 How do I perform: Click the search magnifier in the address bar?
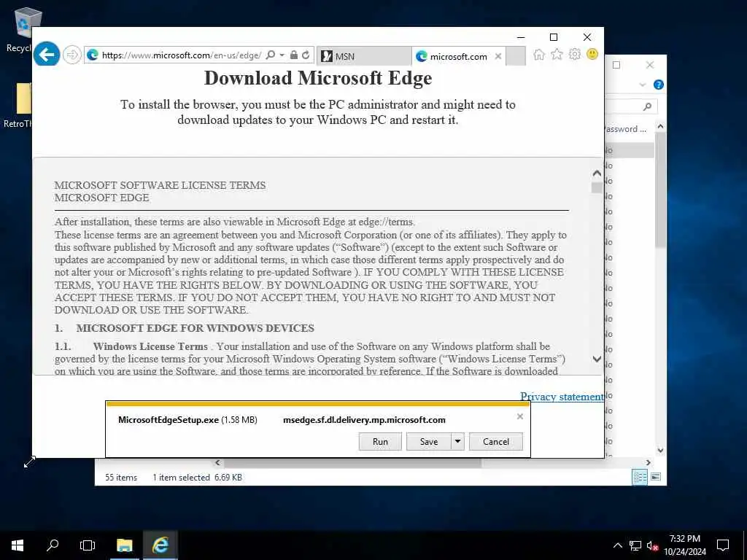click(x=270, y=55)
